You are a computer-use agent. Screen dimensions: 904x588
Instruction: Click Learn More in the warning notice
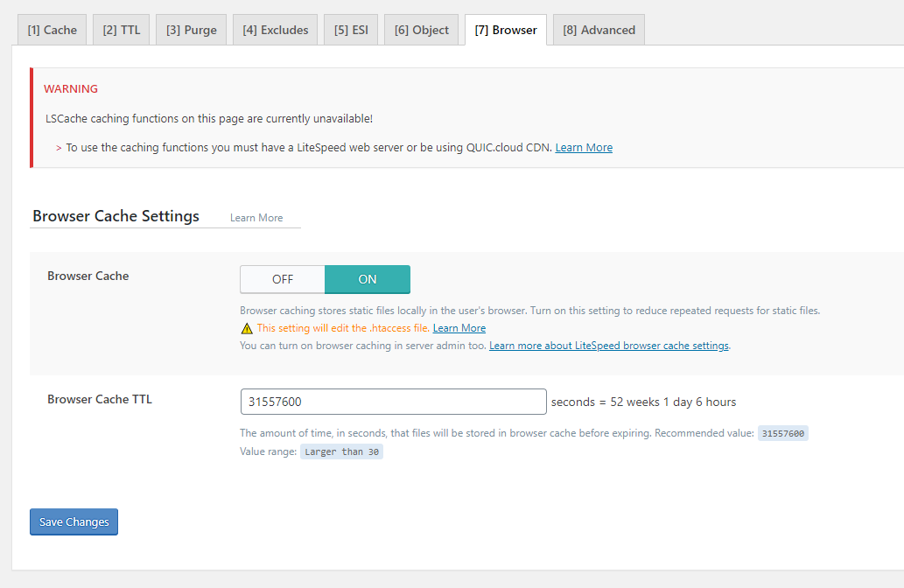coord(584,148)
